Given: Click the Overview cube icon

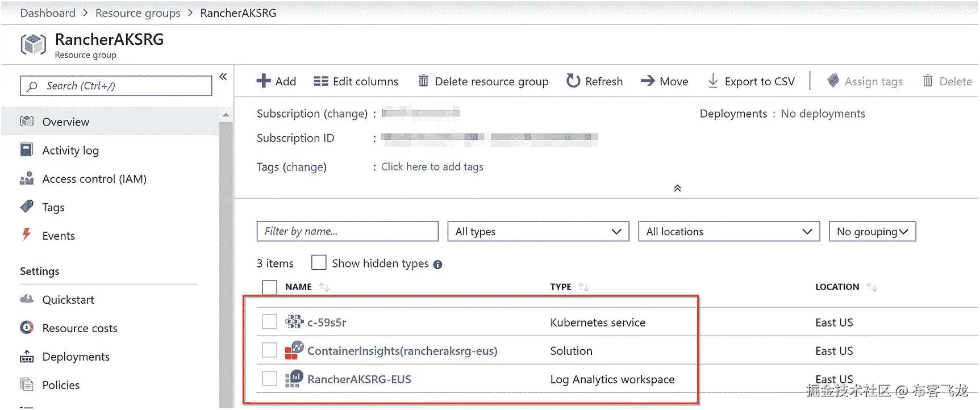Looking at the screenshot, I should coord(27,122).
